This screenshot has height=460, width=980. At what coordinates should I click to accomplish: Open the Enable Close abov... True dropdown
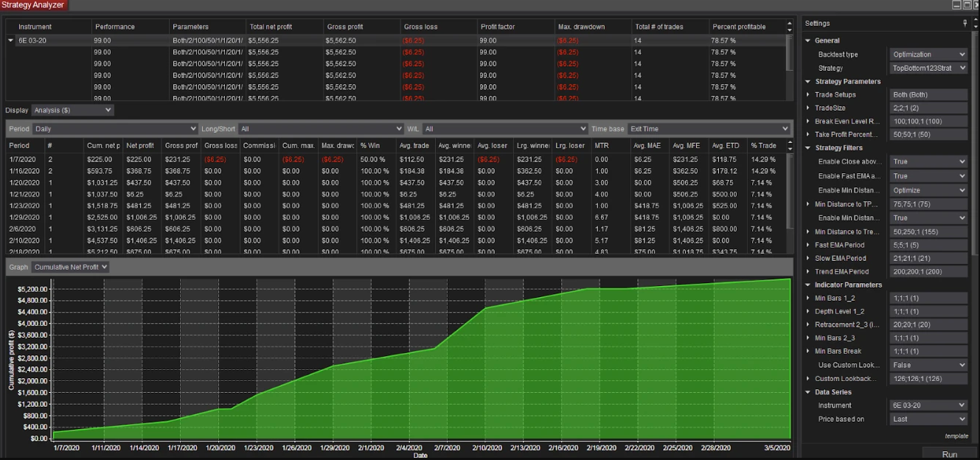click(x=928, y=161)
